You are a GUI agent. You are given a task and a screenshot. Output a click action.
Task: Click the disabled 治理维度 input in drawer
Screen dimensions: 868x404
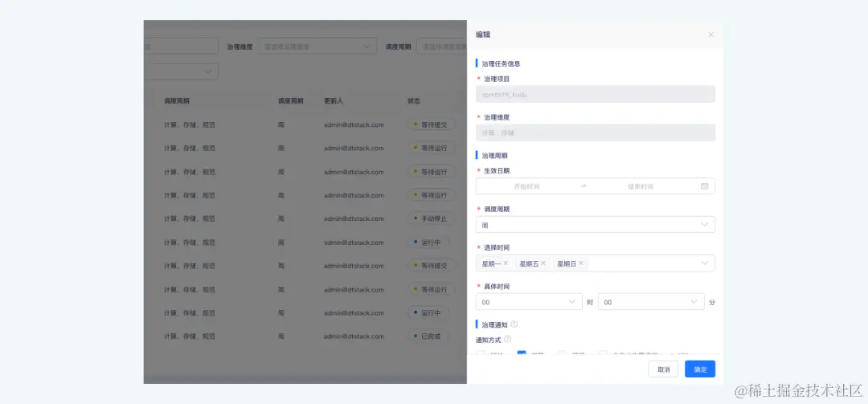coord(595,133)
